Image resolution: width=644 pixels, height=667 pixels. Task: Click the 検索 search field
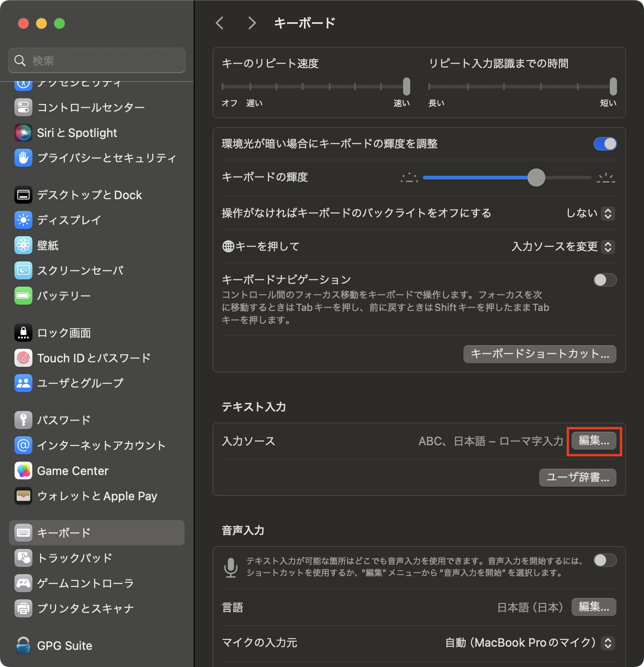click(97, 60)
